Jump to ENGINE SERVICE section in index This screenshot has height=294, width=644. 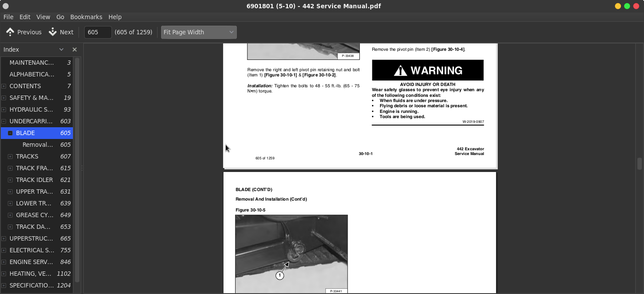[31, 262]
